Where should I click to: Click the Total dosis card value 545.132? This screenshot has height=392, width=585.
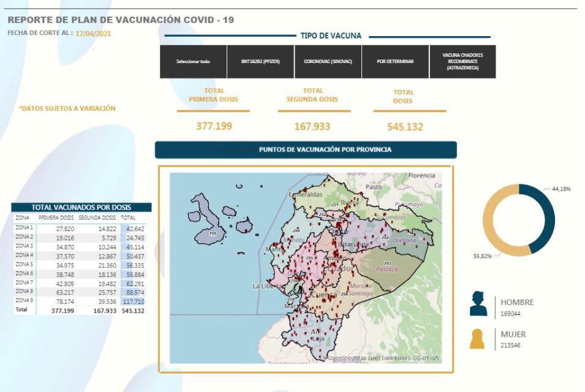(x=405, y=127)
